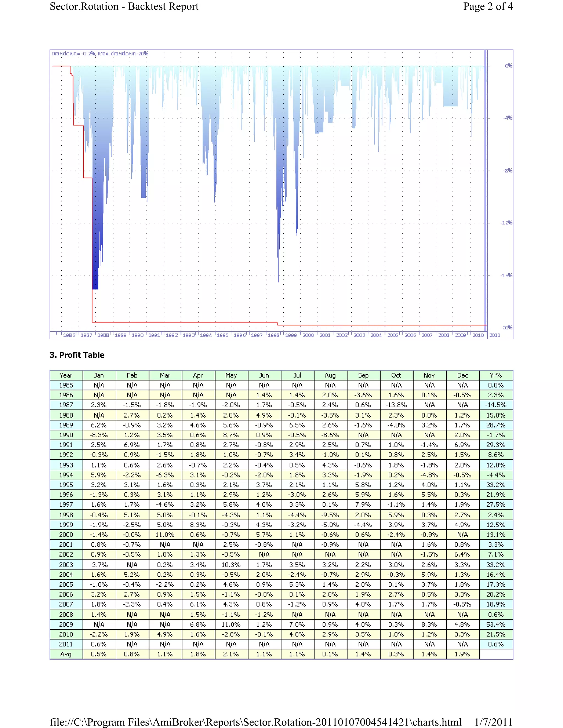Click the -8.6% cell for August 1990
Screen dimensions: 563x728
330,435
